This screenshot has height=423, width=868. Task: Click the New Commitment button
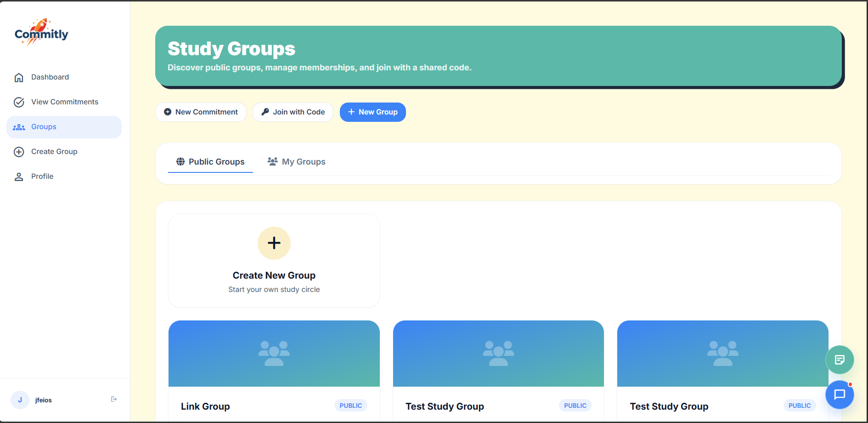click(x=201, y=112)
